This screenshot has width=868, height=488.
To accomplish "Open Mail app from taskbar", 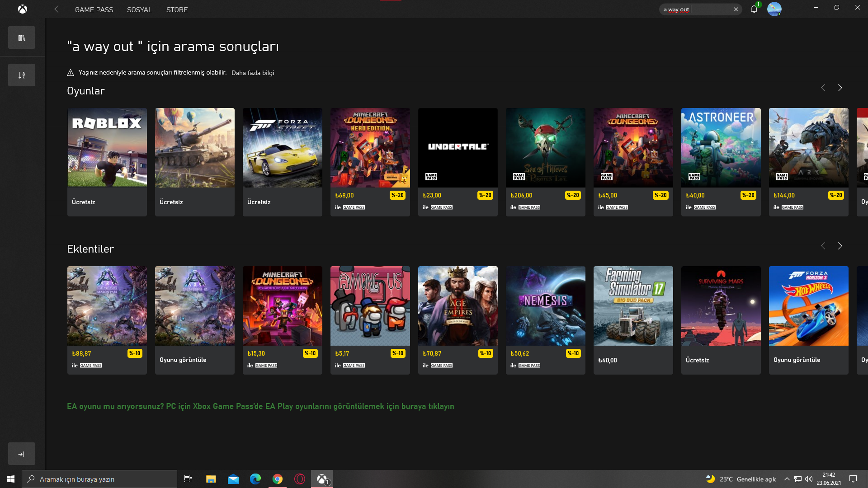I will (x=233, y=479).
